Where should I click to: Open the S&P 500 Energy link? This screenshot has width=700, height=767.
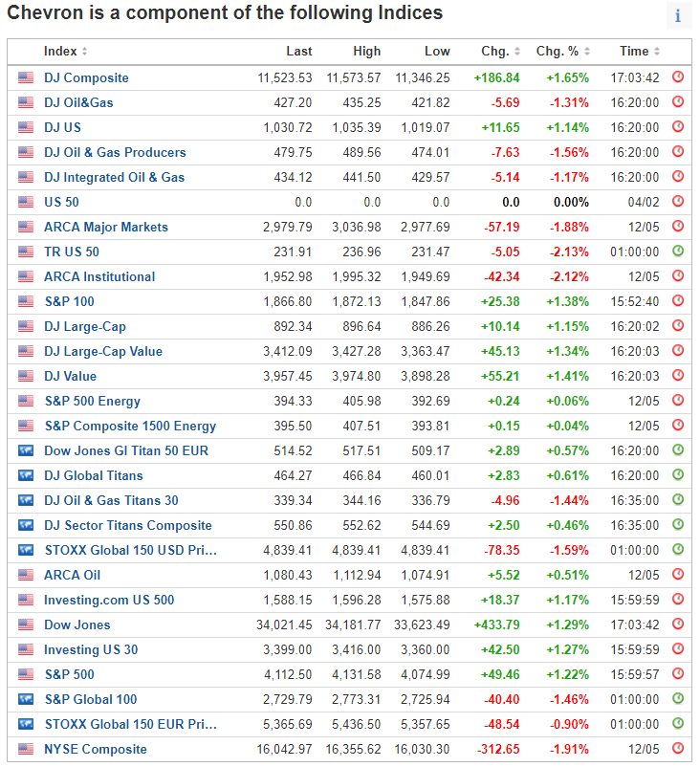[92, 401]
